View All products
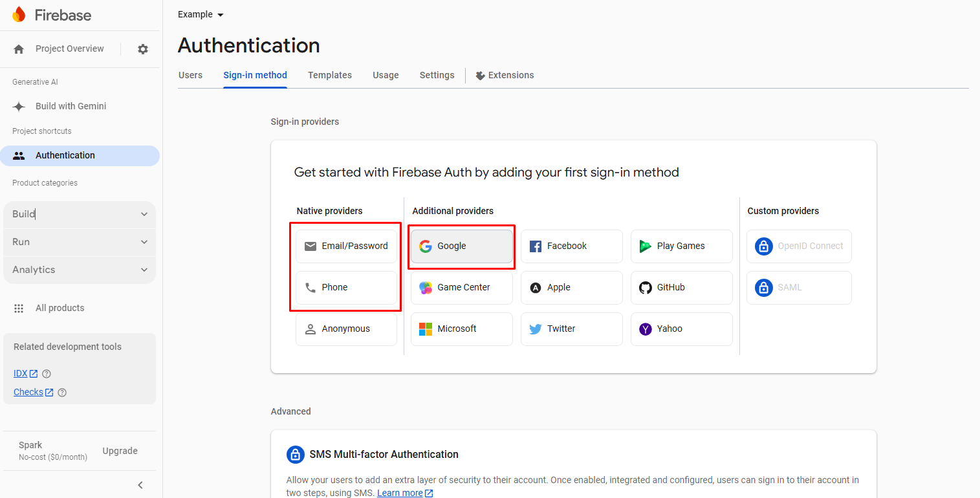This screenshot has height=498, width=980. (x=60, y=309)
